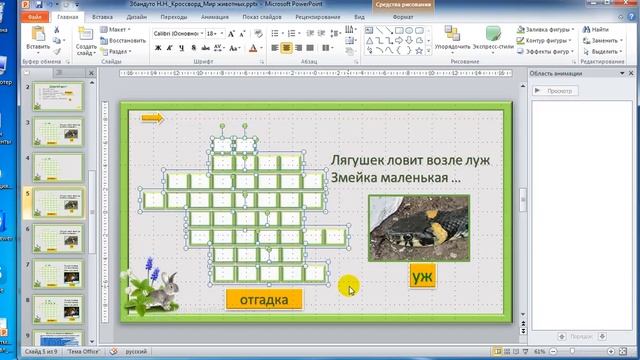Open the change case Aa dropdown

point(234,48)
